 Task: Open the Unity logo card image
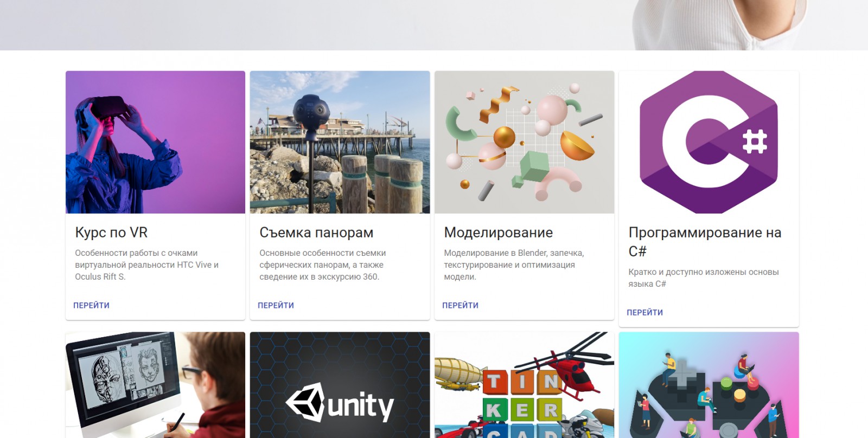(x=340, y=385)
